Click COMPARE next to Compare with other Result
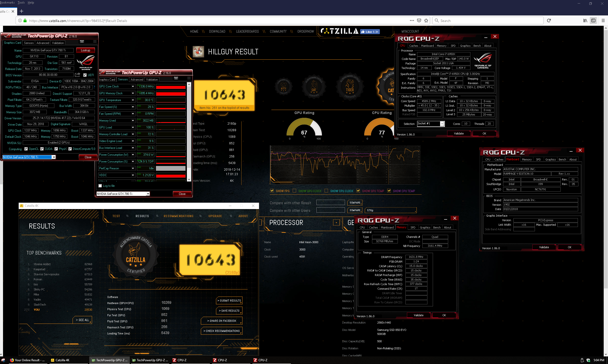This screenshot has width=608, height=364. pos(355,203)
